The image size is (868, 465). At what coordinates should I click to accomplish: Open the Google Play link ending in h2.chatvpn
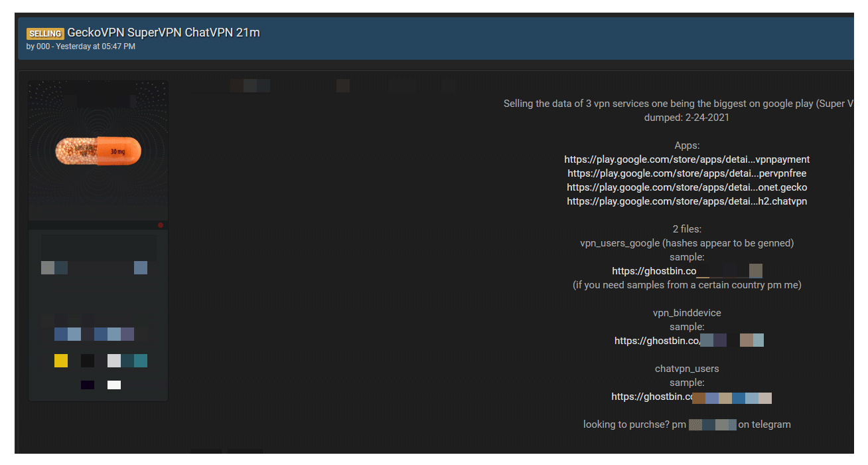tap(687, 201)
